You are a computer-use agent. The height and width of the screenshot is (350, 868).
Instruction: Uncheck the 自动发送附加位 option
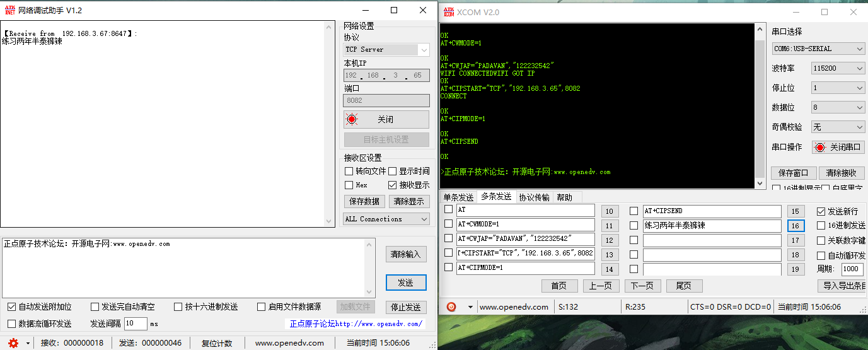click(11, 307)
